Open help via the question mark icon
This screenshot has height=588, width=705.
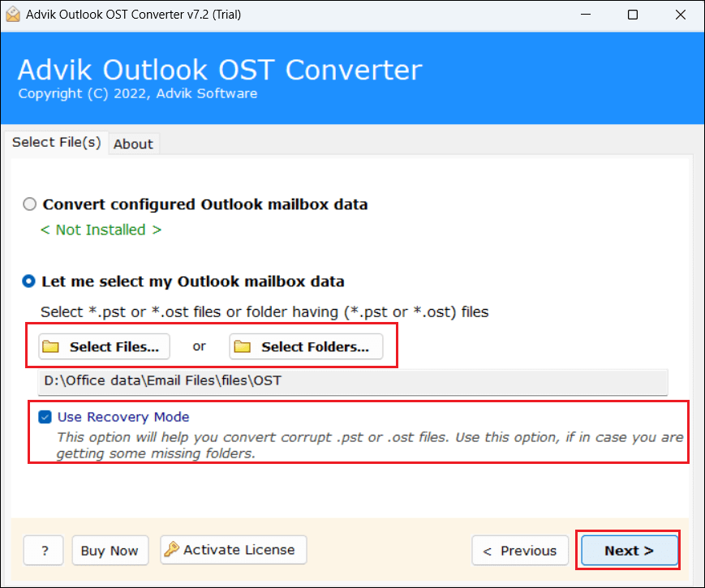click(43, 550)
